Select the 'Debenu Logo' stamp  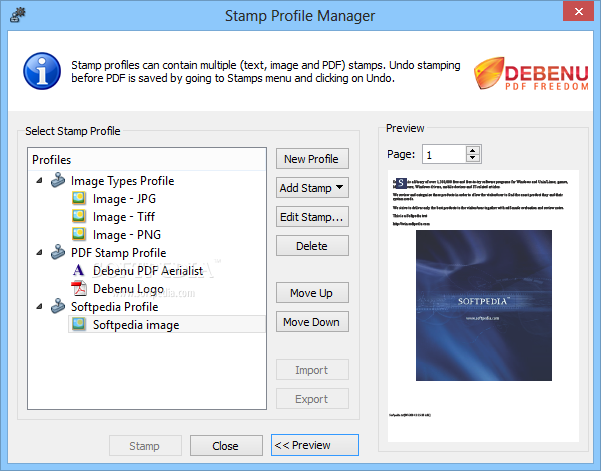(x=128, y=289)
